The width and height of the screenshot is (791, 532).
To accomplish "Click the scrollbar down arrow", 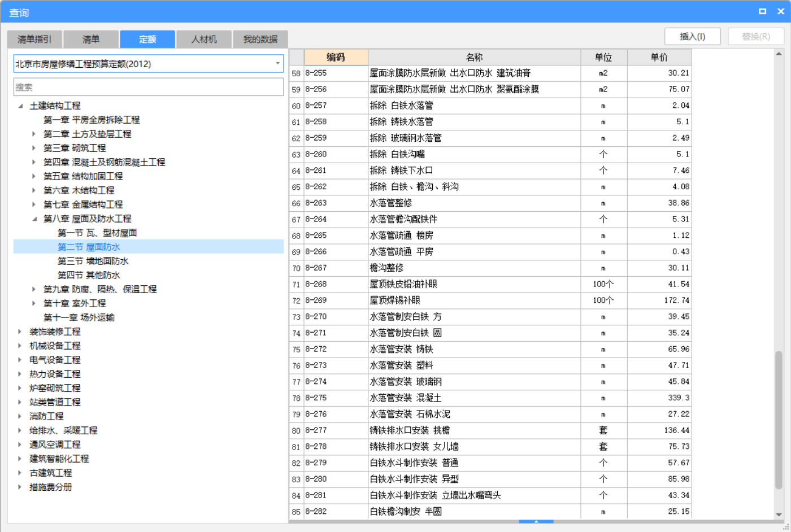I will point(779,514).
